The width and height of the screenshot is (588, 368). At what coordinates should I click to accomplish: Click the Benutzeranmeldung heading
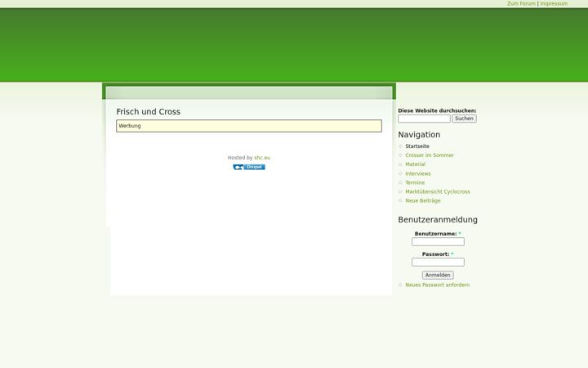[438, 220]
